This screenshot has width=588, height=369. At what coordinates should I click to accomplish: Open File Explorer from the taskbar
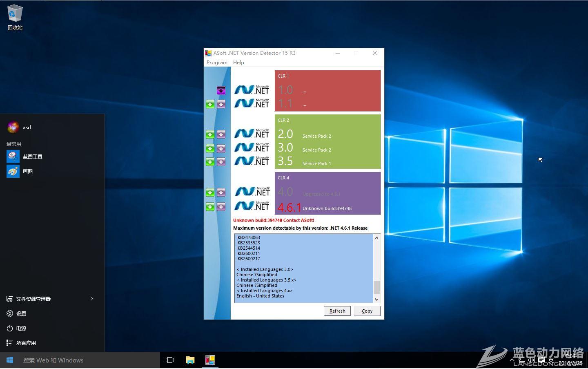190,360
